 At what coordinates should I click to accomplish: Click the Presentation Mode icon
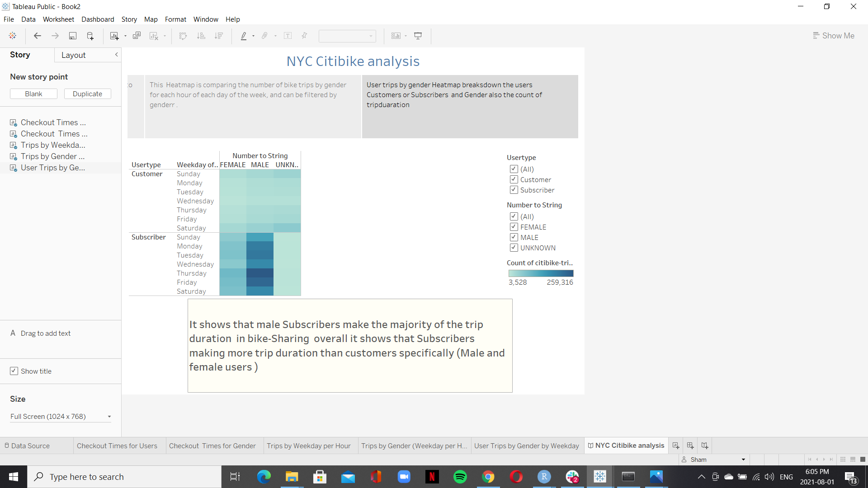click(x=418, y=36)
